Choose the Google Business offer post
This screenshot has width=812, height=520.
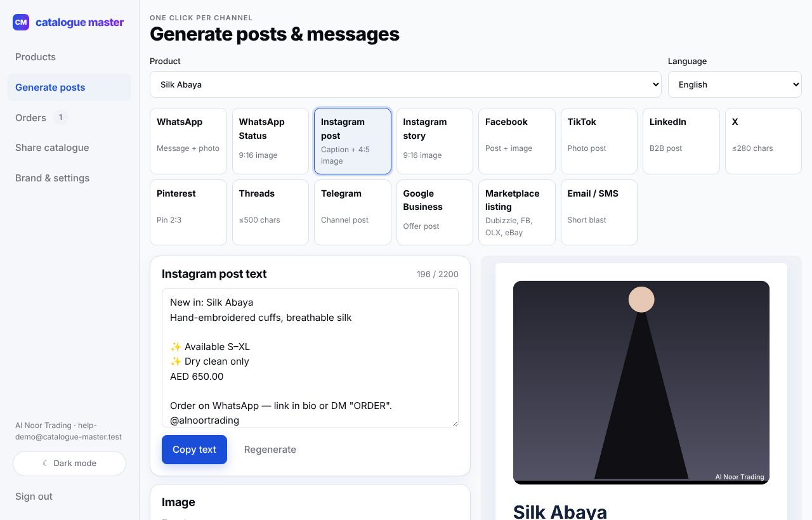click(435, 212)
